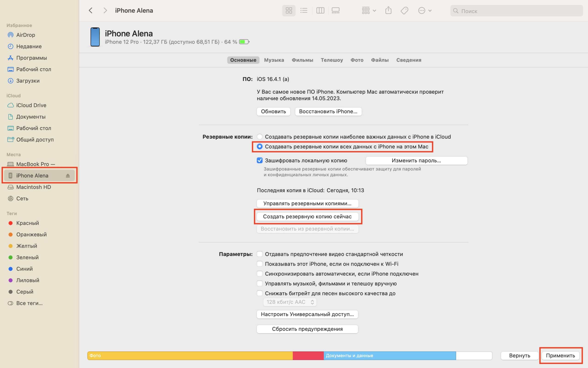Switch to the Фото tab
The height and width of the screenshot is (368, 588).
click(x=357, y=60)
